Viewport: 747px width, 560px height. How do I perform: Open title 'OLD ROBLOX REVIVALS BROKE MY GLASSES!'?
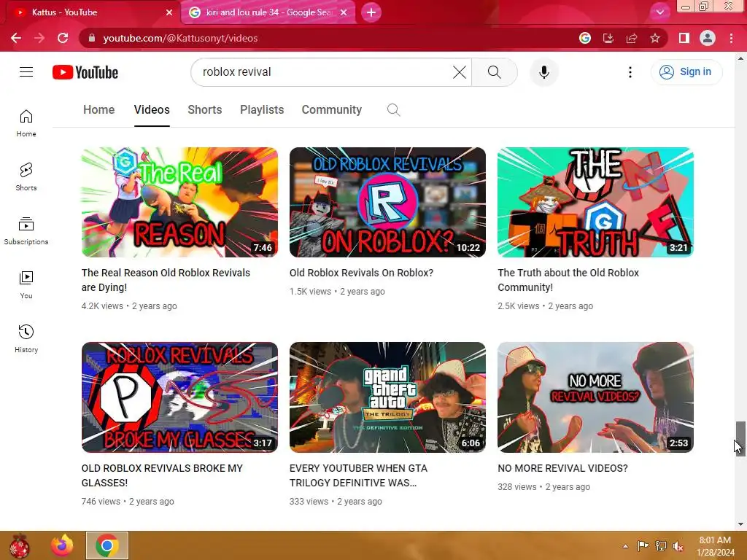pyautogui.click(x=162, y=475)
